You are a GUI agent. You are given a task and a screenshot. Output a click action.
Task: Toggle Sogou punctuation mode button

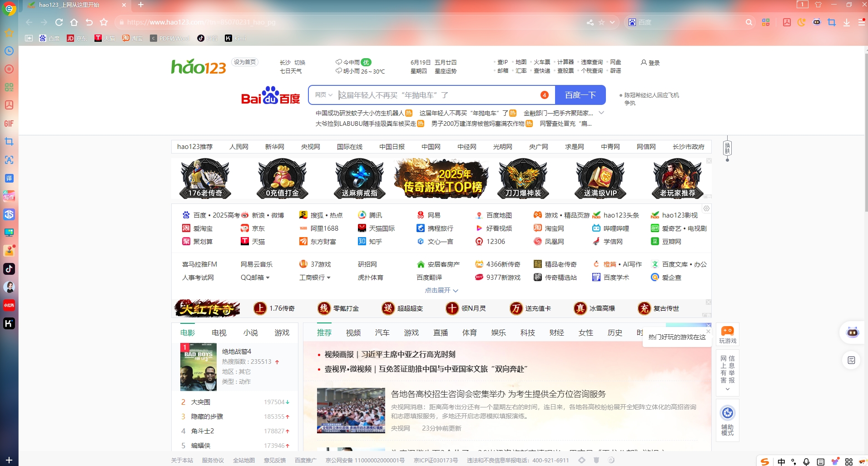(794, 461)
